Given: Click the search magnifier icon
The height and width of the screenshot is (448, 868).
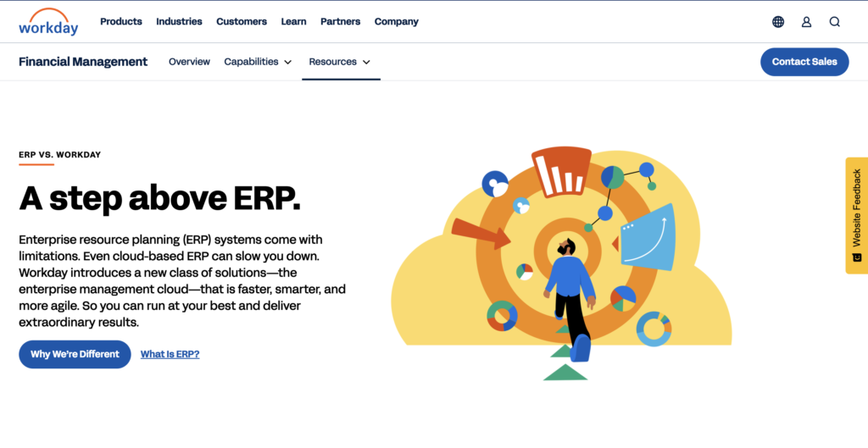Looking at the screenshot, I should 834,21.
